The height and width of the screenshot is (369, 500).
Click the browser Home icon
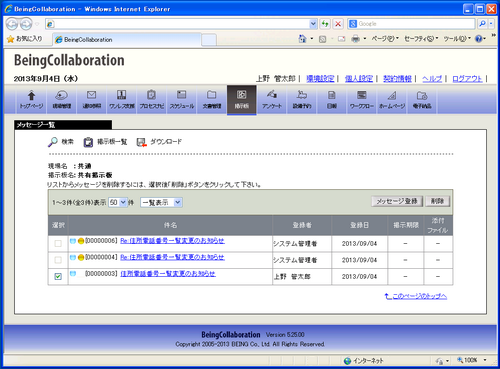pos(302,39)
